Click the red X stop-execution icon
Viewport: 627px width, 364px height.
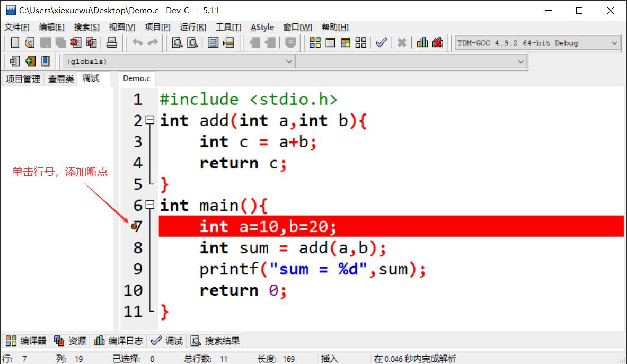click(x=402, y=42)
